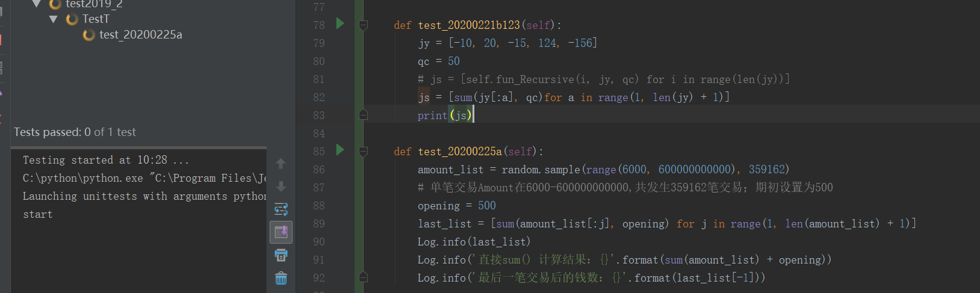The width and height of the screenshot is (980, 293).
Task: Click the 'Testing started at 10:28' console line
Action: pos(106,160)
